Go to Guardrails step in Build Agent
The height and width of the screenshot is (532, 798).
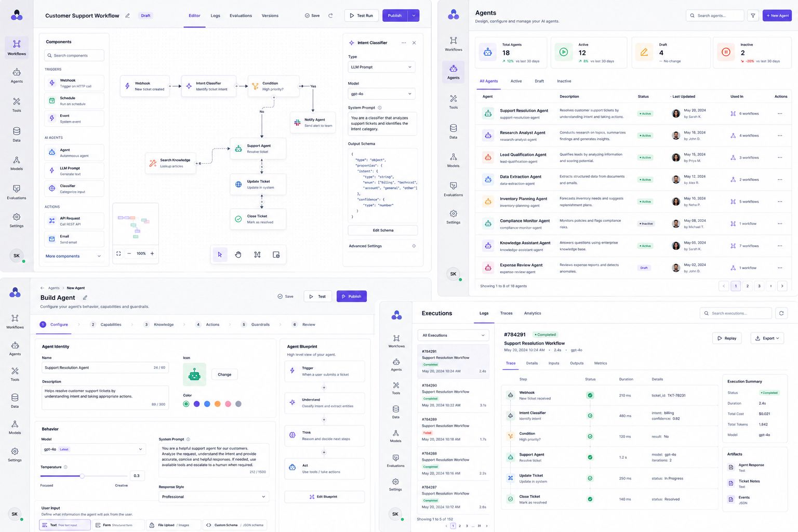(x=256, y=325)
